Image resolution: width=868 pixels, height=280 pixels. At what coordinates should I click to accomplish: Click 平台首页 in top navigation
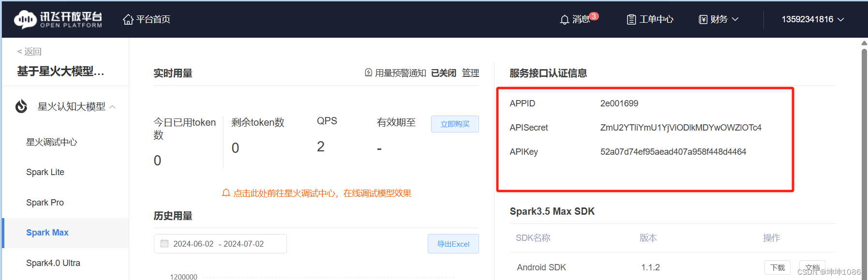coord(153,19)
